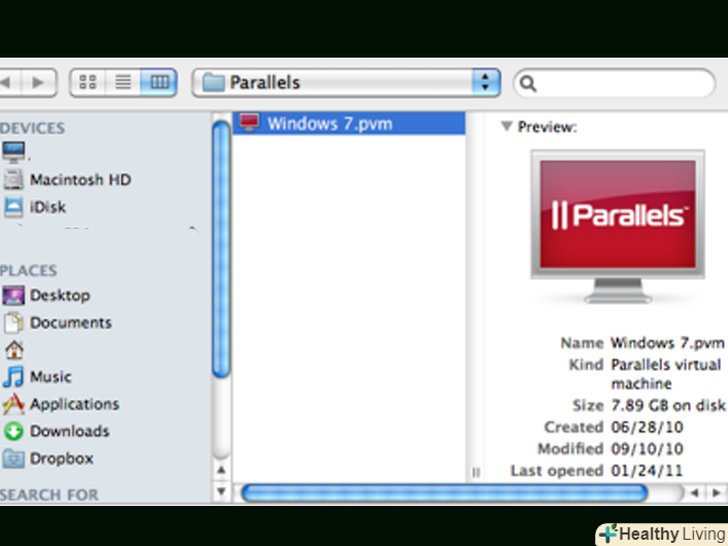
Task: Click the Applications icon
Action: click(13, 404)
